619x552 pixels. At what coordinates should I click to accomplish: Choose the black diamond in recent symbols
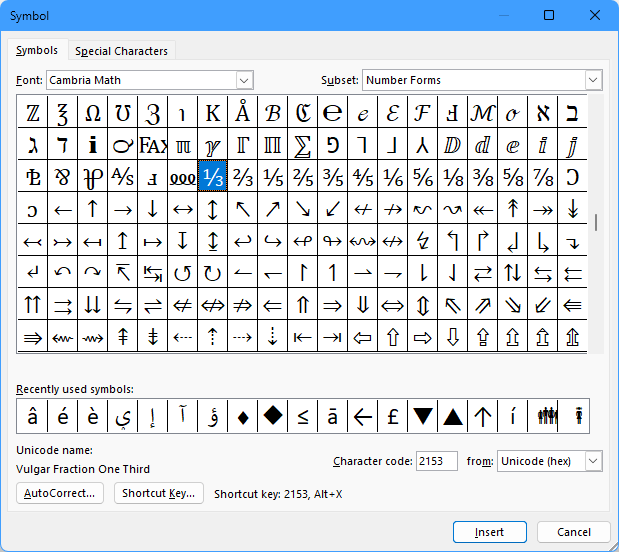(x=272, y=415)
